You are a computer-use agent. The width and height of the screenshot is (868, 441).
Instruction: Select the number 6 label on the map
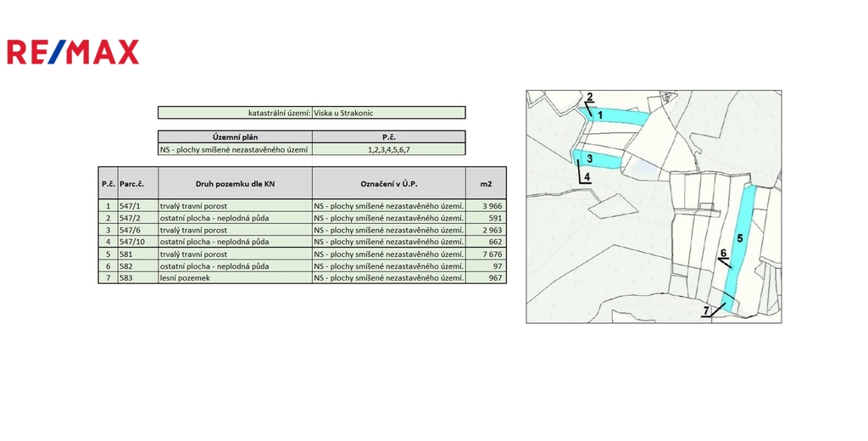pos(723,253)
